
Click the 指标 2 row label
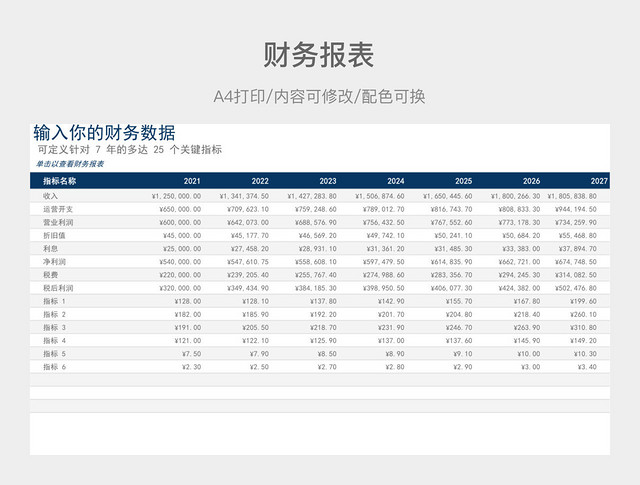coord(54,314)
